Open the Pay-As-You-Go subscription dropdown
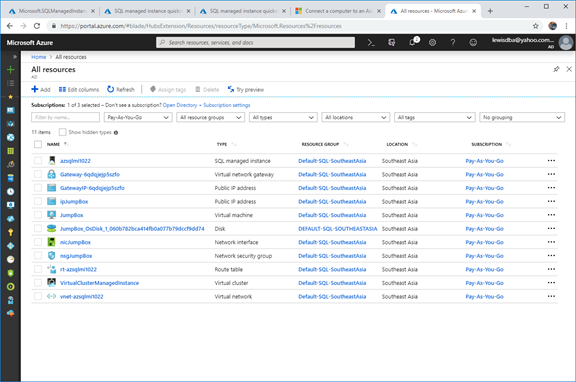576x382 pixels. click(138, 117)
